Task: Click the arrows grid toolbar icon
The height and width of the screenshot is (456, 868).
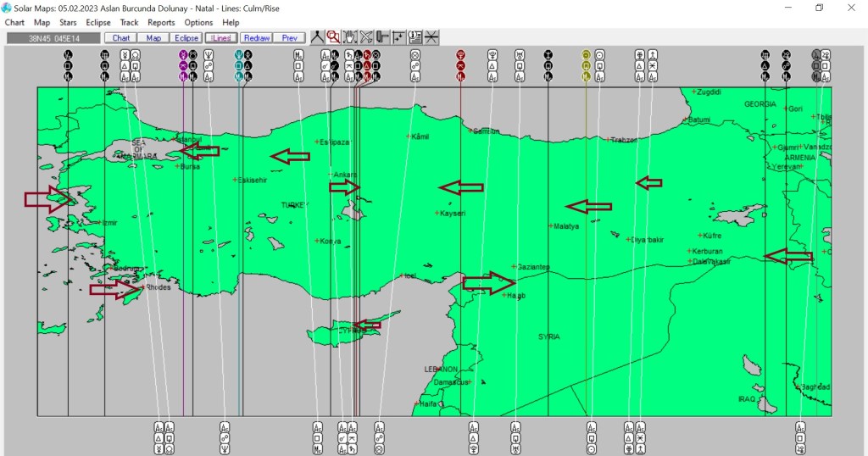Action: tap(398, 37)
